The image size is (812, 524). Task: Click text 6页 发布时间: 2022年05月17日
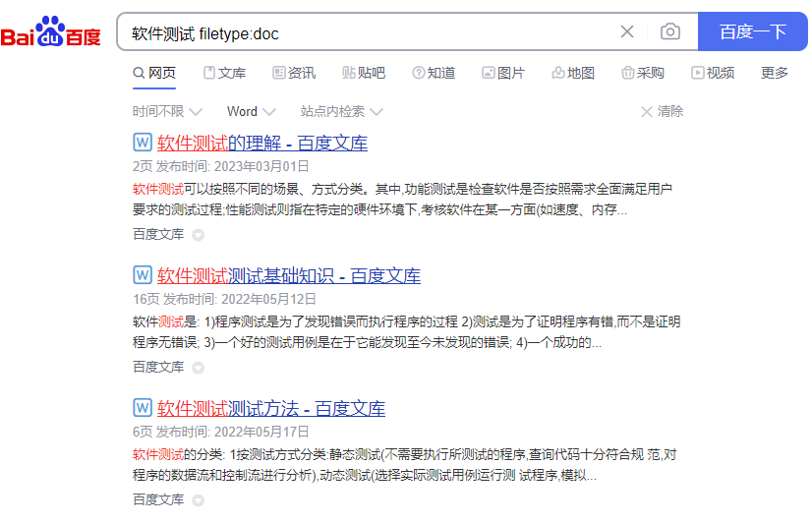point(221,432)
